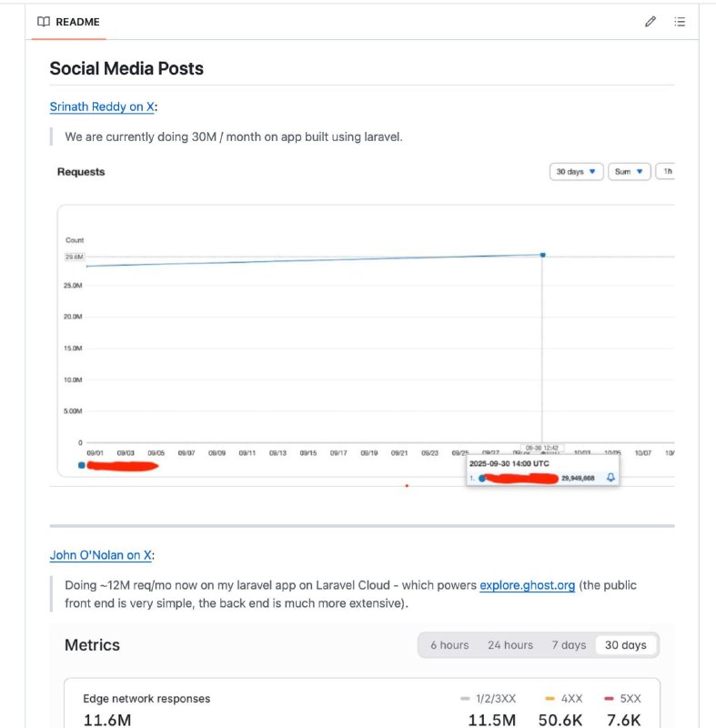Click the orange 4XX legend swatch
The height and width of the screenshot is (728, 716).
(x=550, y=699)
